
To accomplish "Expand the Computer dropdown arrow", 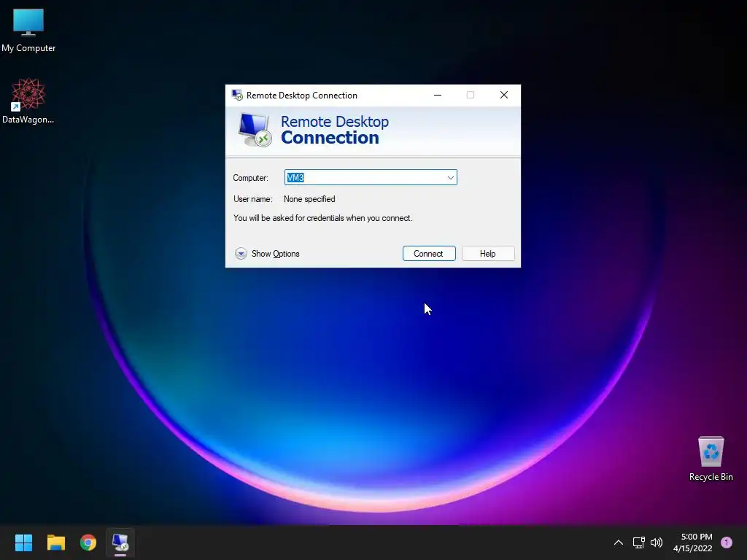I will coord(450,178).
